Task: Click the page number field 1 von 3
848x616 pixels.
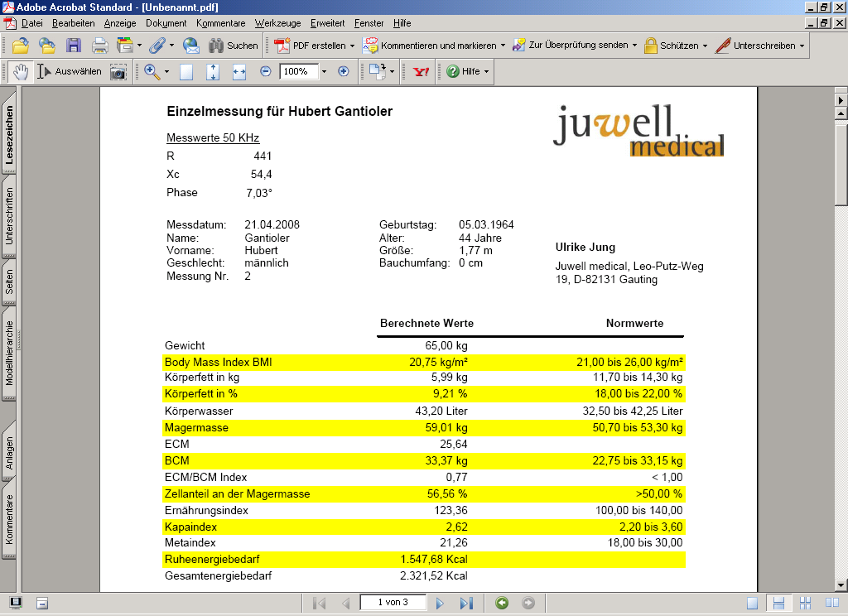Action: point(393,603)
